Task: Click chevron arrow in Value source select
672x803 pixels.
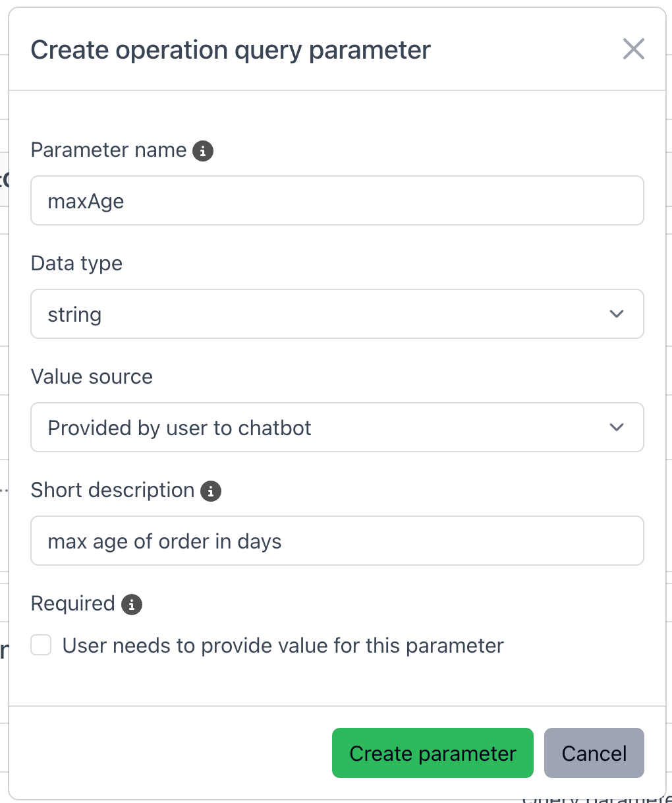Action: 617,427
